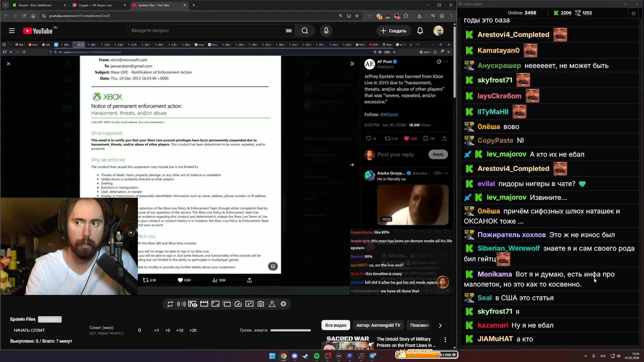
Task: Click the РУС language indicator in tray
Action: [x=603, y=356]
